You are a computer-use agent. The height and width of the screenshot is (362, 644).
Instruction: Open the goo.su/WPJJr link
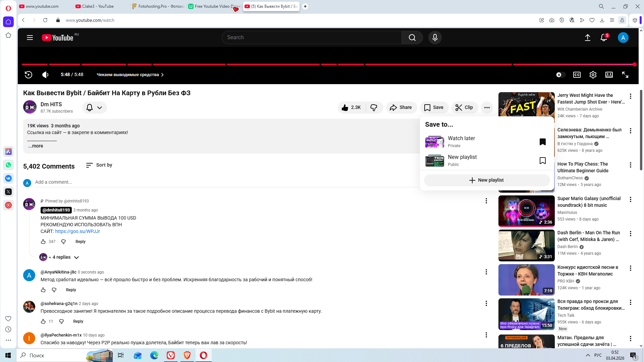coord(77,231)
